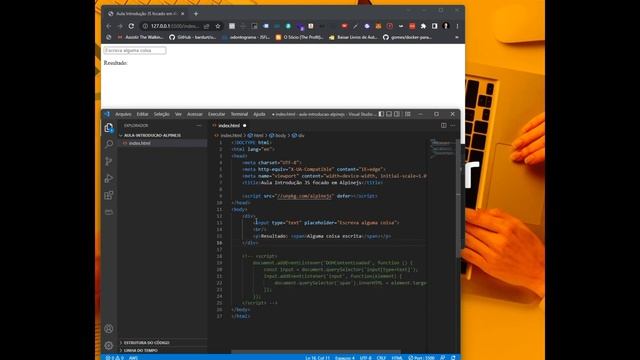Viewport: 640px width, 360px height.
Task: Click the Chrome address bar showing 127.0.0.1
Action: [x=175, y=26]
